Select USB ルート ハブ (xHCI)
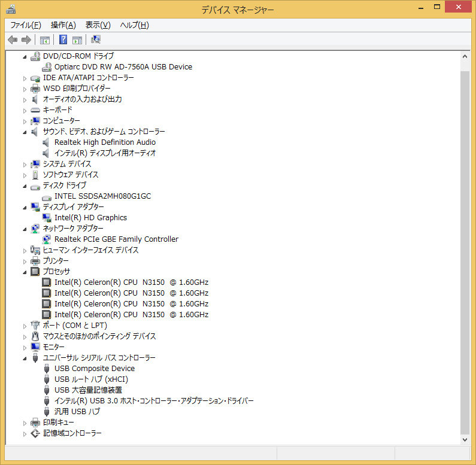This screenshot has height=465, width=476. tap(92, 379)
